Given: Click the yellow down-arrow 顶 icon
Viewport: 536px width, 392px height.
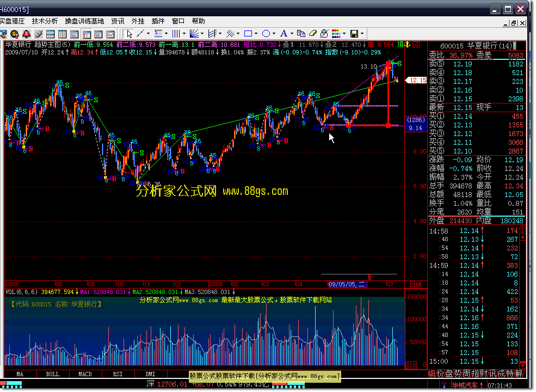Looking at the screenshot, I should [408, 45].
